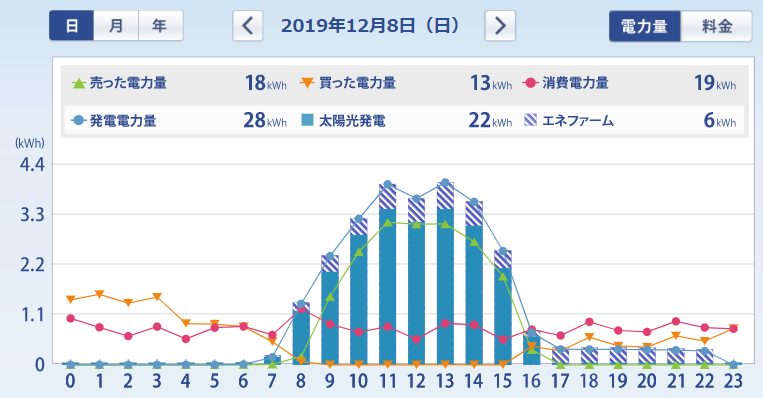Switch to the 日 (day) view tab
The height and width of the screenshot is (398, 763).
coord(72,25)
